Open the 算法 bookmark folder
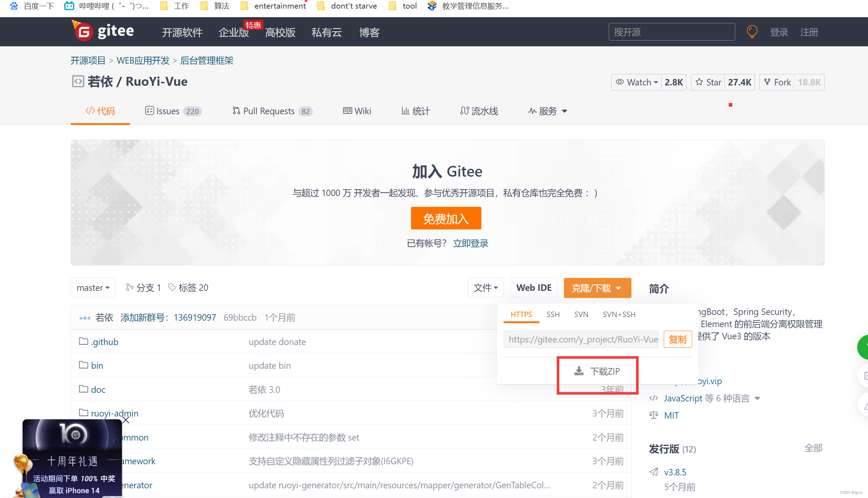This screenshot has height=498, width=868. [x=215, y=6]
